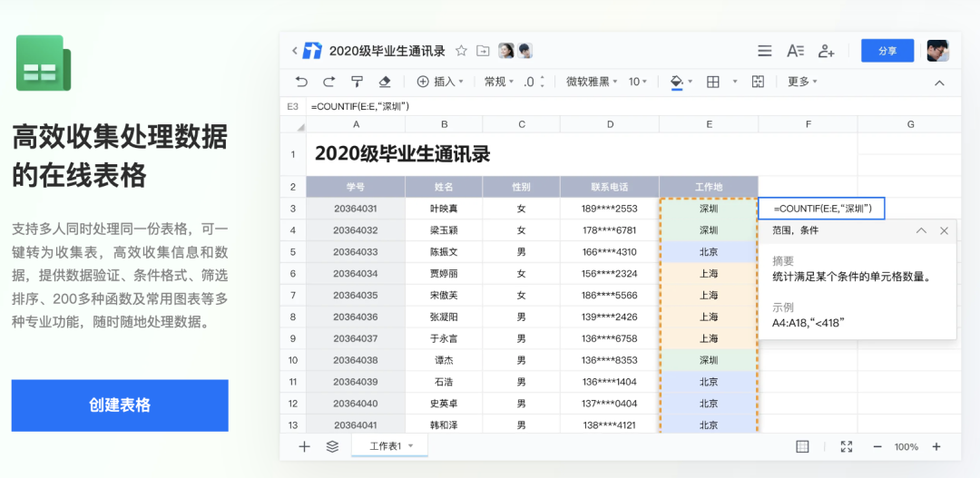Click the Tencent Docs logo icon
The height and width of the screenshot is (478, 980).
(312, 51)
